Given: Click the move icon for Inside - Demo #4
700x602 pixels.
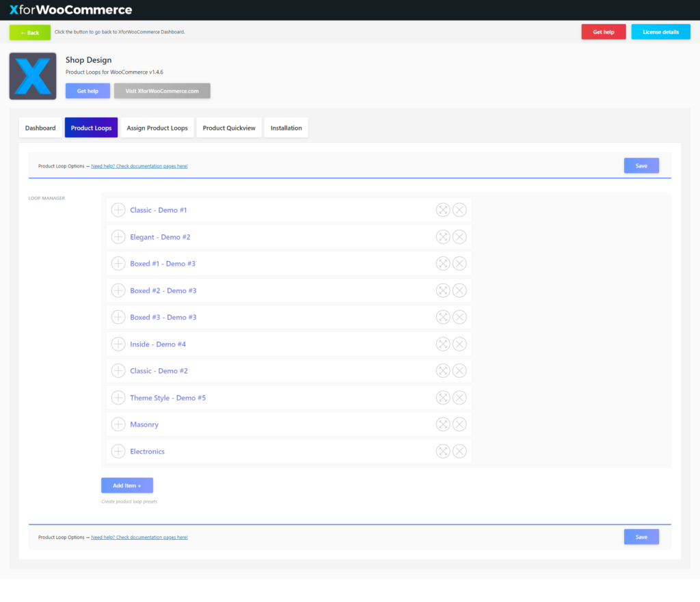Looking at the screenshot, I should tap(443, 344).
